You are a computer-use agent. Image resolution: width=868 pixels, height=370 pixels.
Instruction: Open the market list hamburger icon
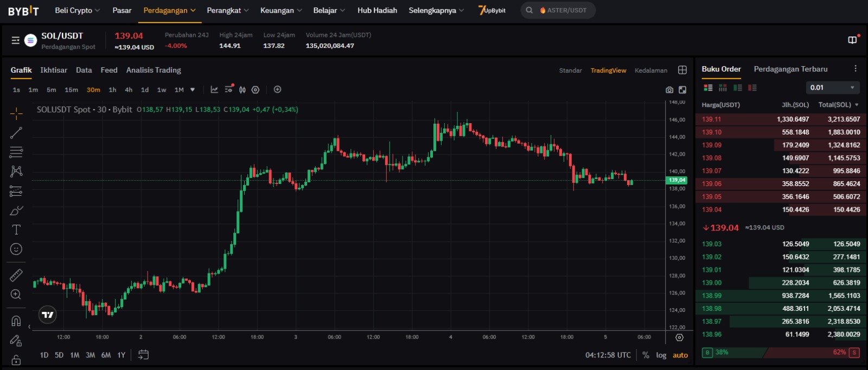coord(16,40)
